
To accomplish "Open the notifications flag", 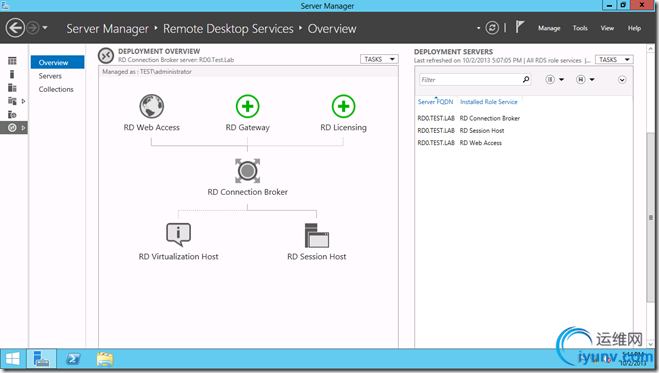I will click(520, 27).
